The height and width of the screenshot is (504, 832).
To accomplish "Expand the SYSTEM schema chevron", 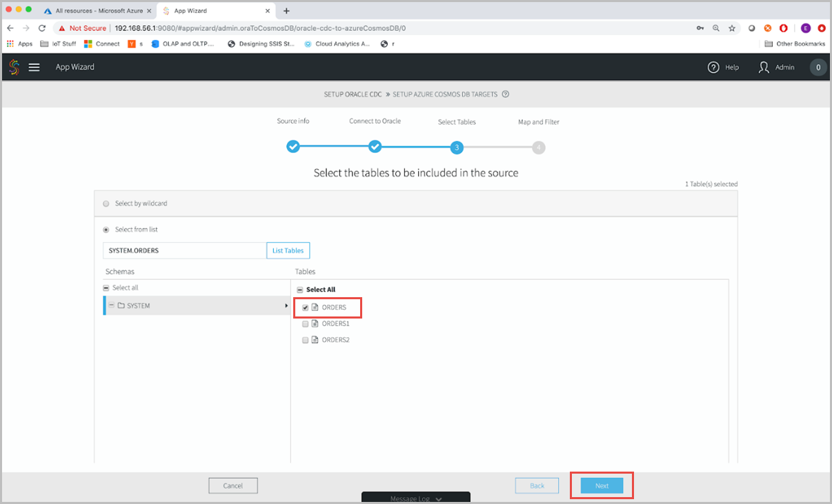I will pos(286,305).
